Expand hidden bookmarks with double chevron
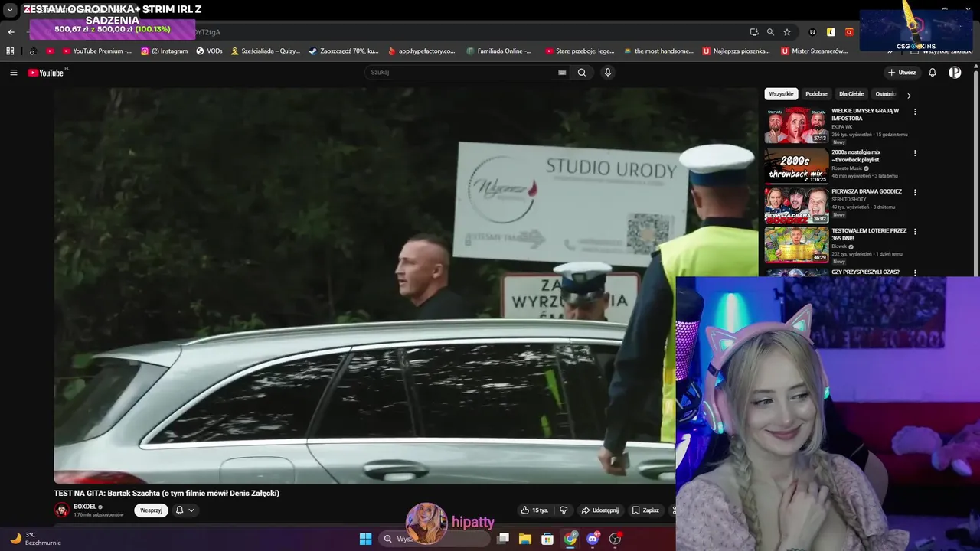980x551 pixels. pyautogui.click(x=890, y=51)
